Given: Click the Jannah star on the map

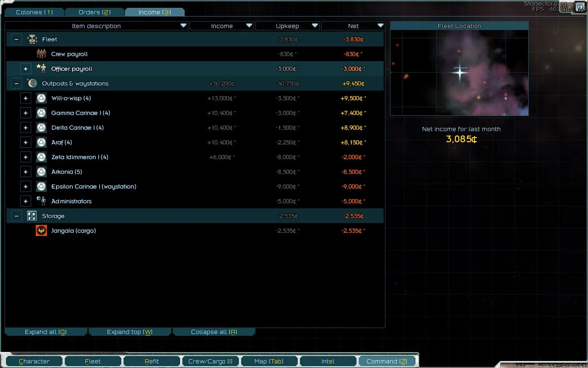Looking at the screenshot, I should (x=460, y=73).
